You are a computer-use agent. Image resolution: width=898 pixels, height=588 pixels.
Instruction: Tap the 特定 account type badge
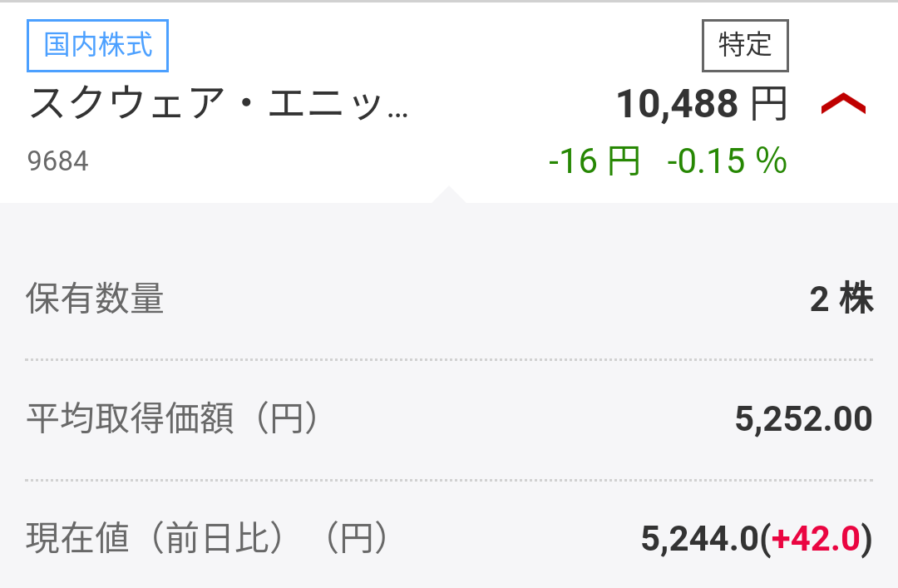[x=745, y=45]
